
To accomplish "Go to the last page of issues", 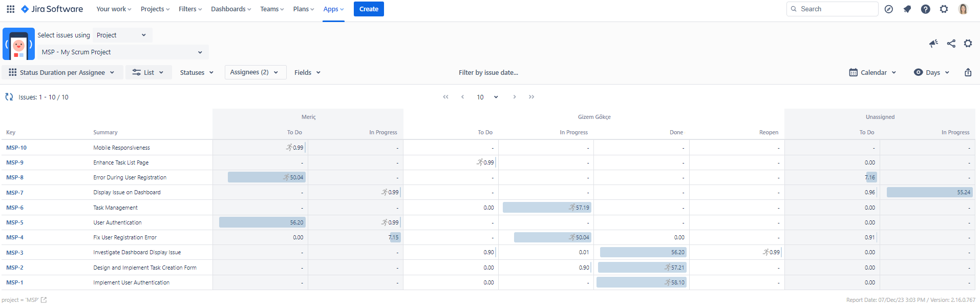I will [x=531, y=97].
